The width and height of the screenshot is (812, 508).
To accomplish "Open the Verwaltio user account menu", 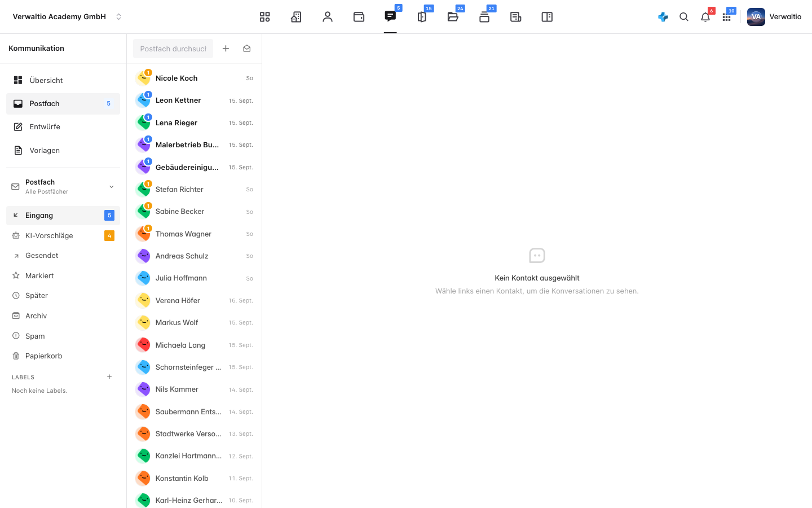I will click(774, 17).
